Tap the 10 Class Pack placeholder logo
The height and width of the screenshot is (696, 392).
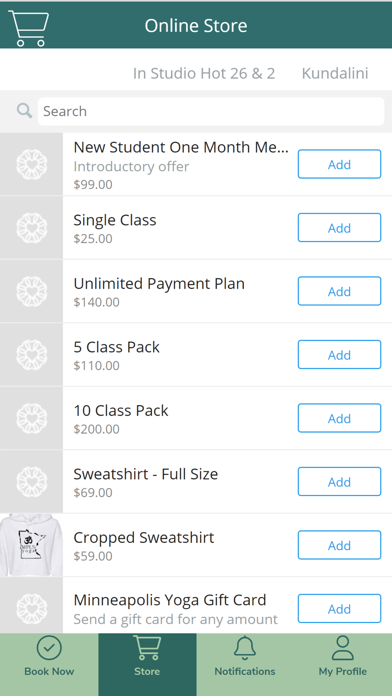click(32, 418)
